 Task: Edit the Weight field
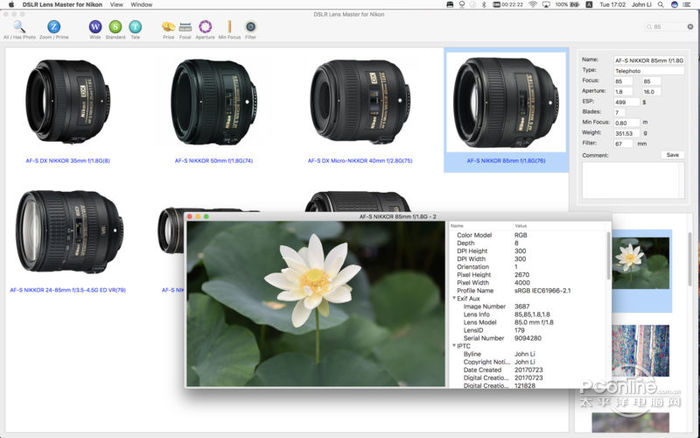(626, 133)
